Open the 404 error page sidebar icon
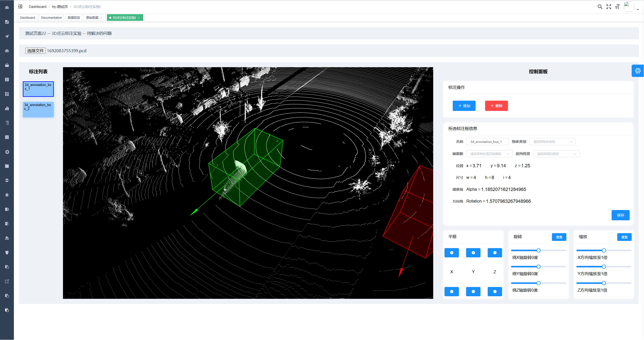This screenshot has width=644, height=340. pyautogui.click(x=7, y=180)
